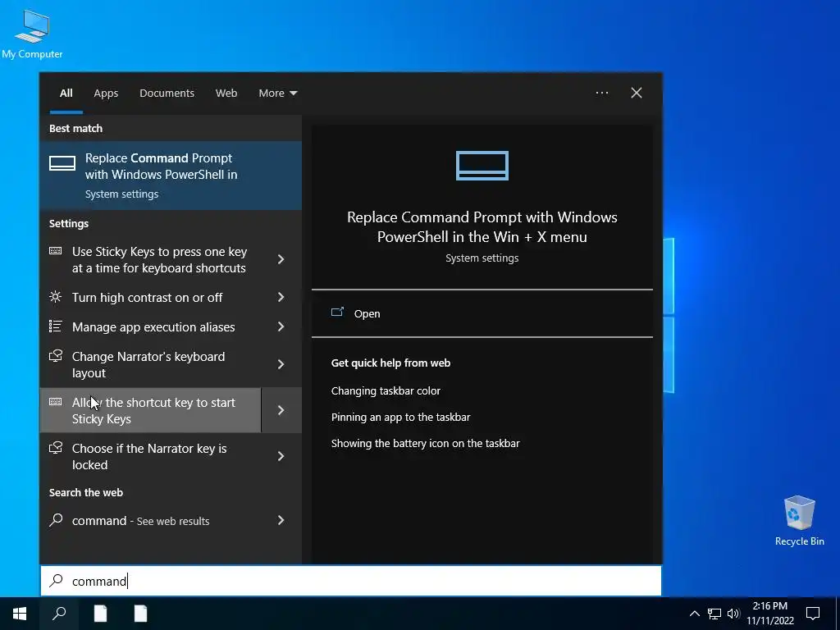Image resolution: width=840 pixels, height=630 pixels.
Task: Open the Recycle Bin desktop icon
Action: [x=799, y=520]
